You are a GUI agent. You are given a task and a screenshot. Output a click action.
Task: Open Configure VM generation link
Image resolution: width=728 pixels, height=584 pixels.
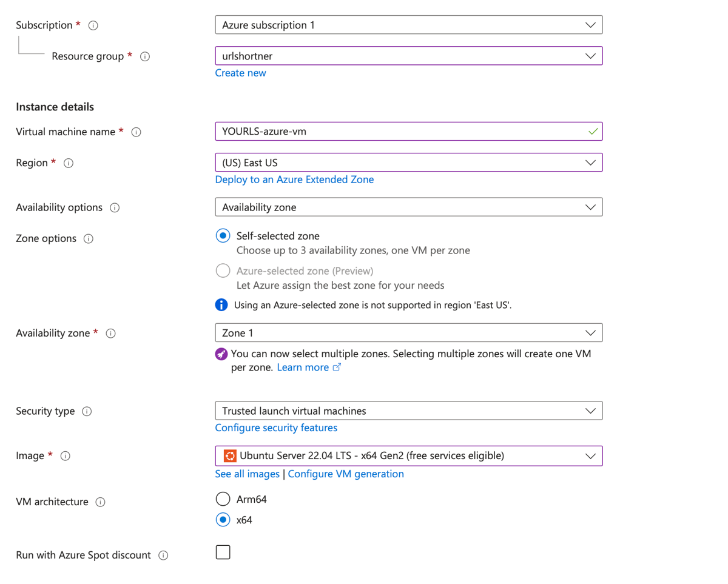pos(346,474)
